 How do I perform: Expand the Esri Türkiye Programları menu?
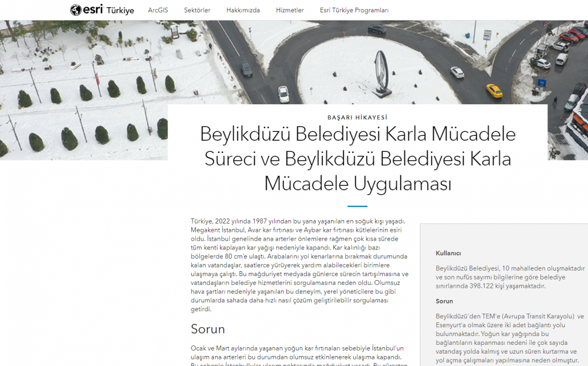point(354,10)
